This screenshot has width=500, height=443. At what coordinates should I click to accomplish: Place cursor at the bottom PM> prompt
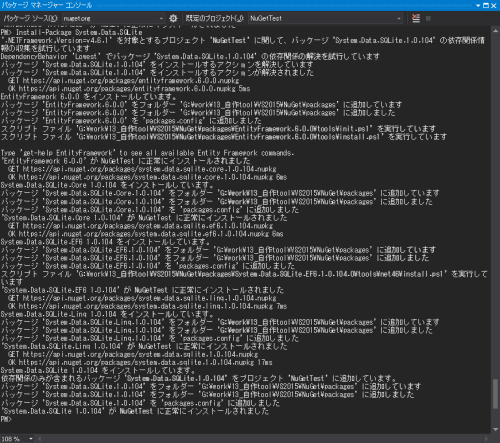[6, 419]
